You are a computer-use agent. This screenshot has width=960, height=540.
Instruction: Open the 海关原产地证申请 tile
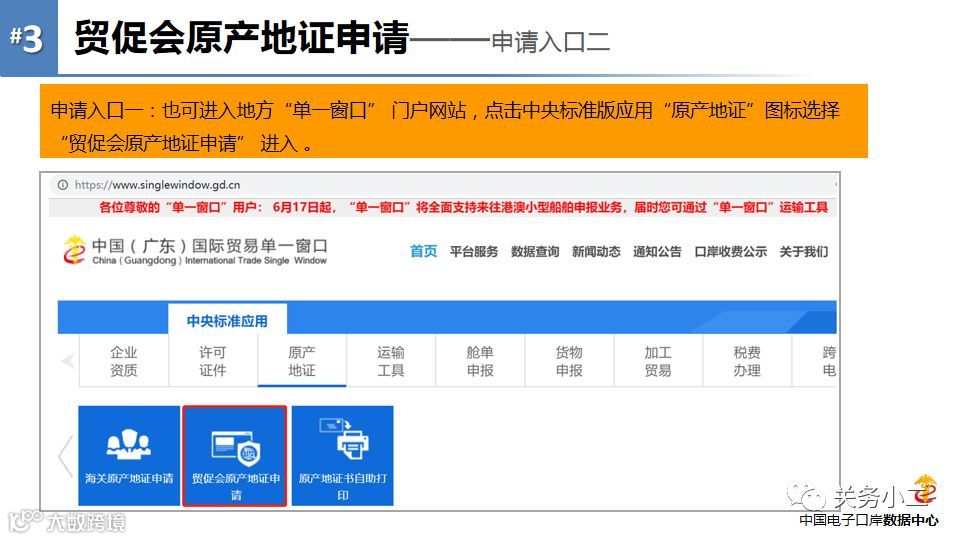point(129,456)
